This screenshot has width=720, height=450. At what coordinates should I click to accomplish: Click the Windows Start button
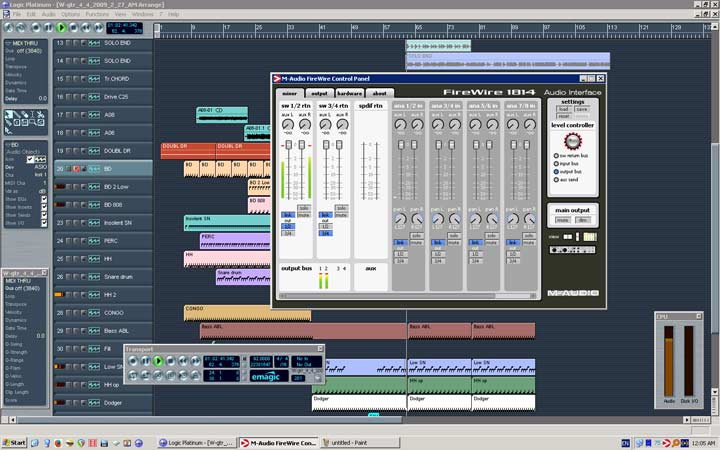[x=15, y=443]
